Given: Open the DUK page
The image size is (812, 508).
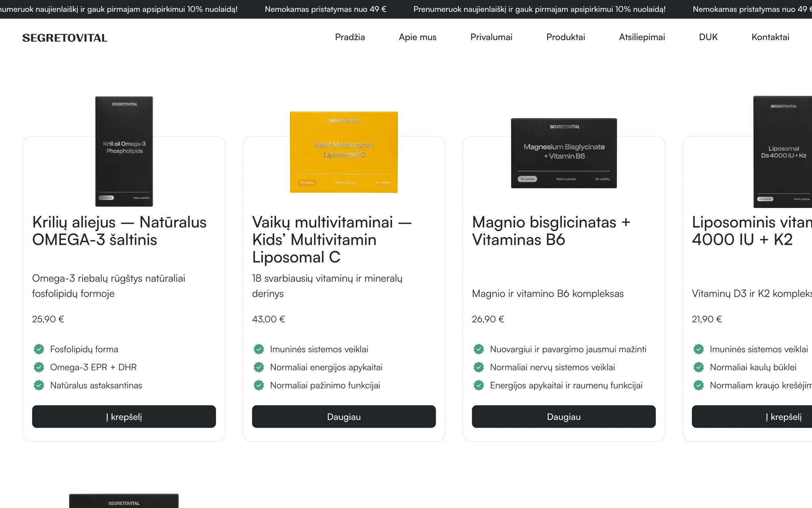Looking at the screenshot, I should pyautogui.click(x=708, y=37).
